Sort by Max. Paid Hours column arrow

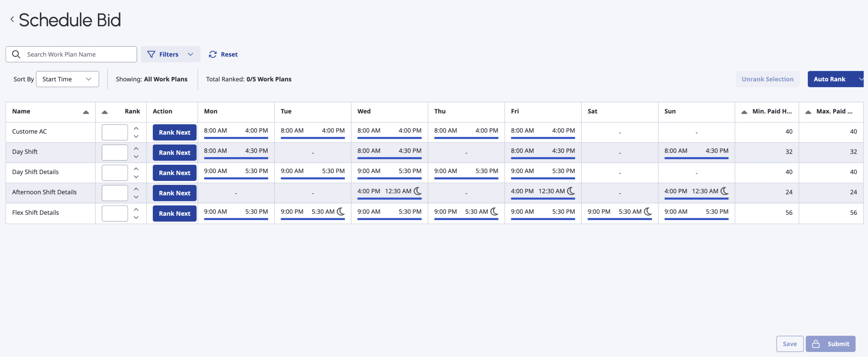click(808, 112)
